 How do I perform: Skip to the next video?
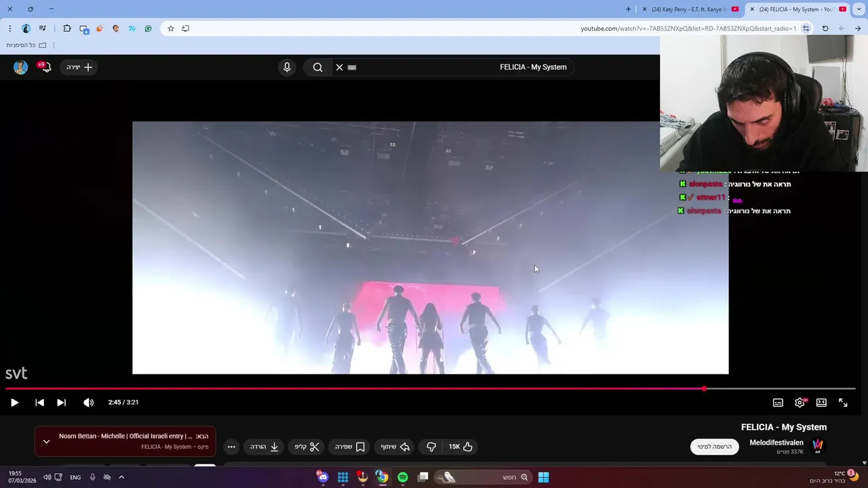coord(61,403)
